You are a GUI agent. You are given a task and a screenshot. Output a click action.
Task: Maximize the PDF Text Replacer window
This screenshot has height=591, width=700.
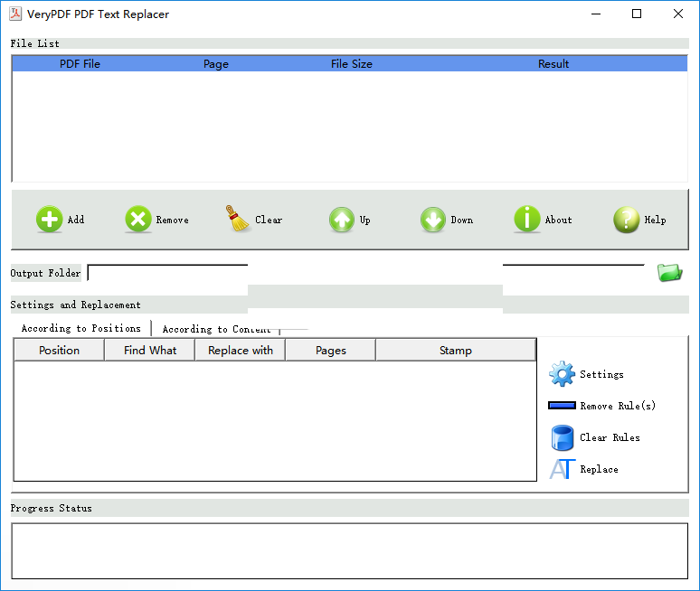[637, 14]
